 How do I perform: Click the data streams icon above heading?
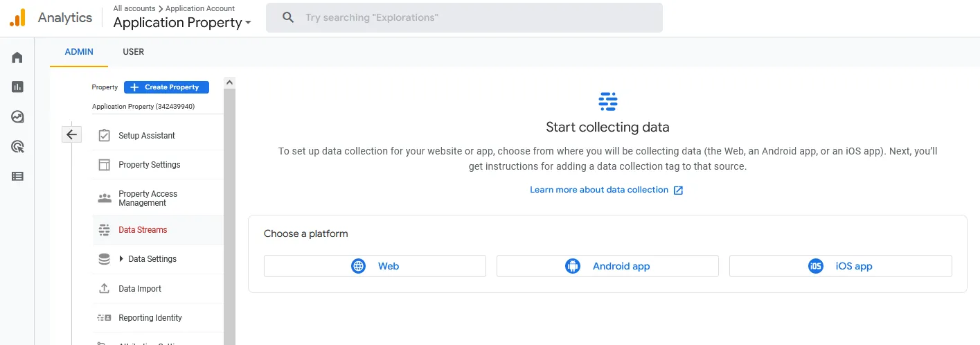point(607,101)
